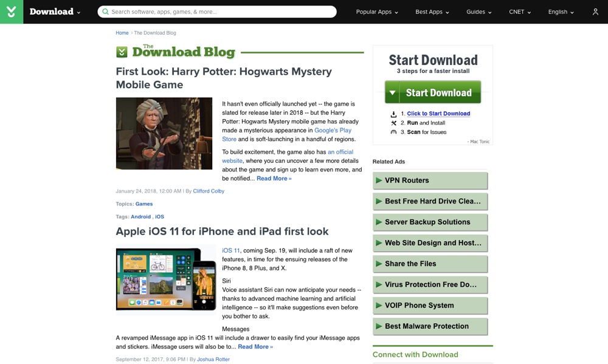Image resolution: width=608 pixels, height=364 pixels.
Task: Open the user account icon
Action: point(595,12)
